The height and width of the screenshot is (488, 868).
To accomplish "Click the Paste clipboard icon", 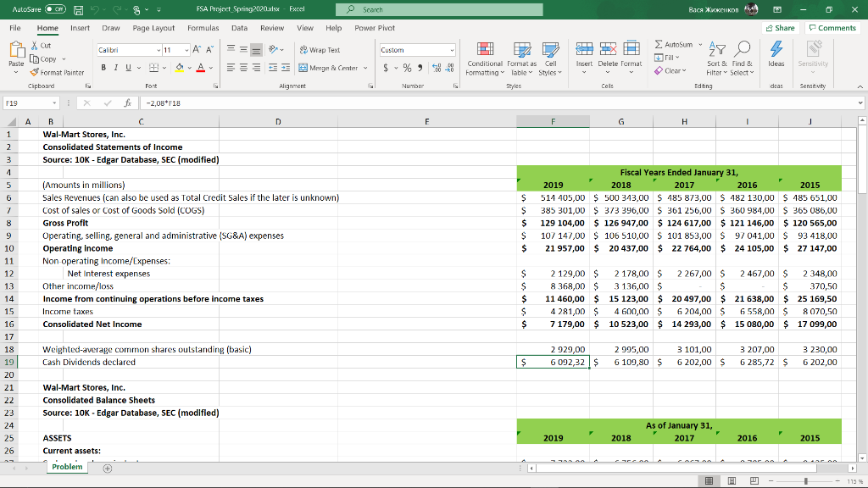I will click(16, 51).
